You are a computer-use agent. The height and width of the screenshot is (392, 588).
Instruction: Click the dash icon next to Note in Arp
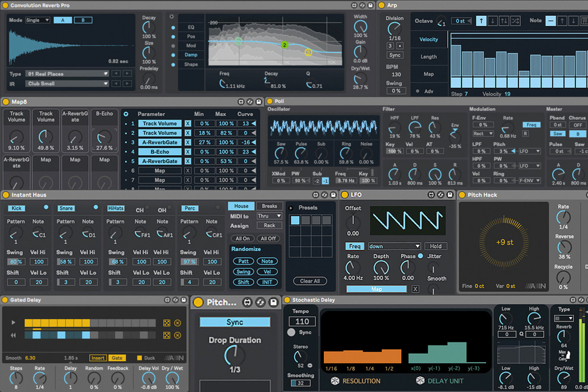(x=550, y=21)
